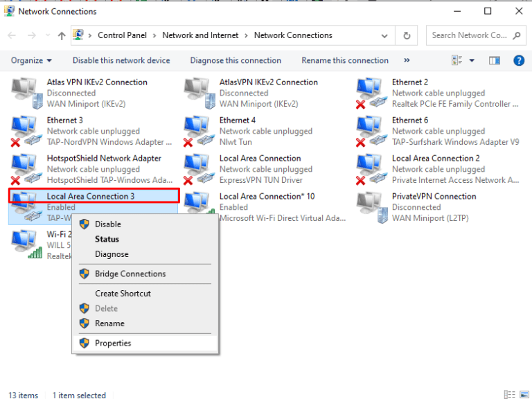Show more toolbar commands chevron
Viewport: 532px width, 401px height.
point(407,60)
